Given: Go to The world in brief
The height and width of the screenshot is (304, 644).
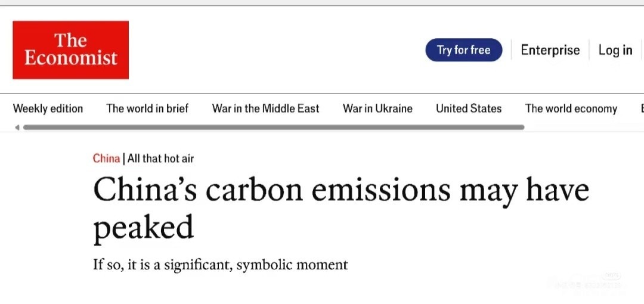Looking at the screenshot, I should click(147, 108).
